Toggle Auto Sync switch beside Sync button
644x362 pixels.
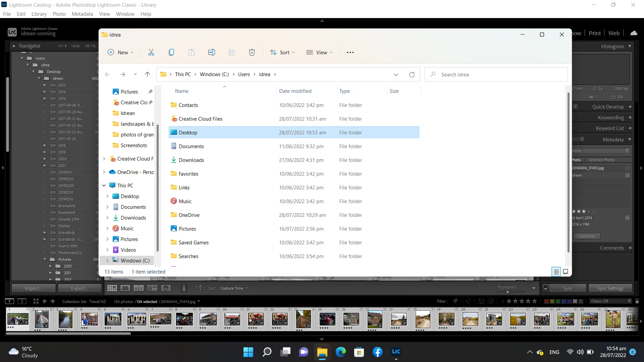click(x=545, y=288)
